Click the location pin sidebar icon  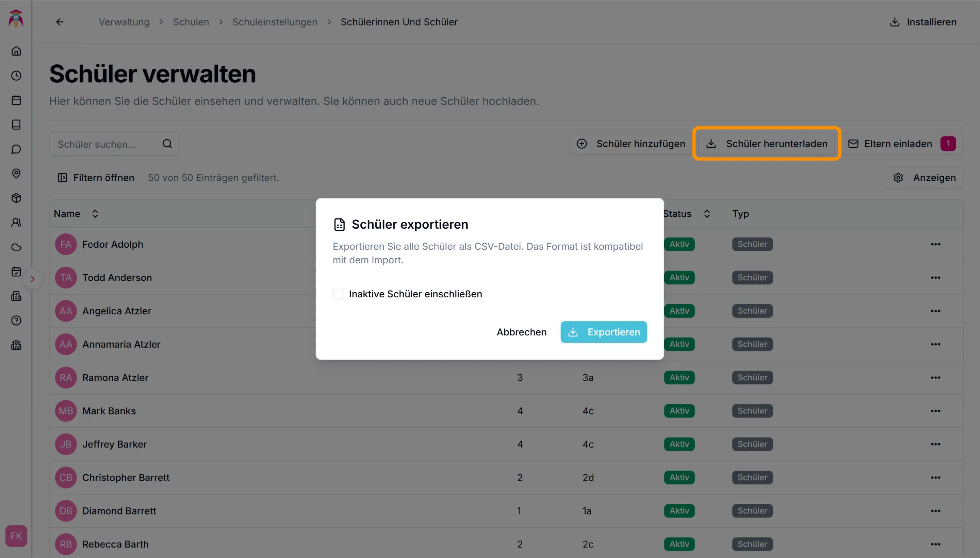pyautogui.click(x=16, y=174)
